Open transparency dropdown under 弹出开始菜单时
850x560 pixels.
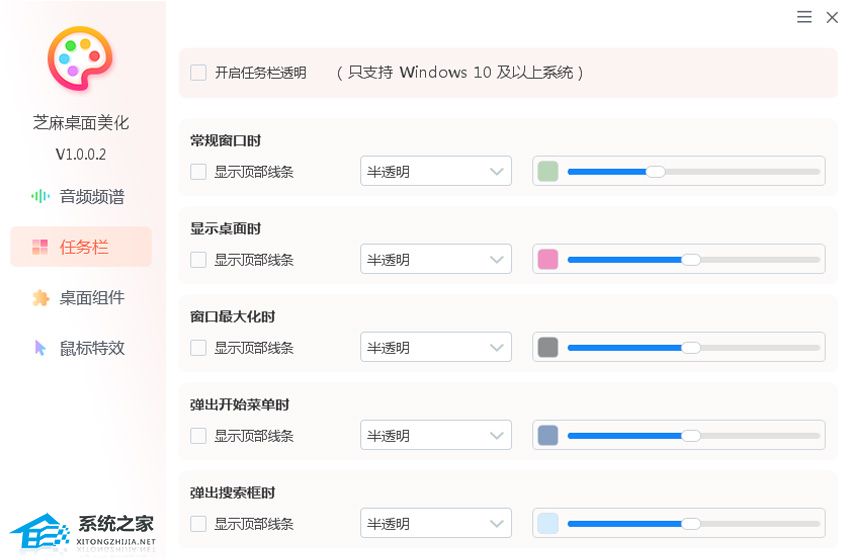(x=436, y=436)
